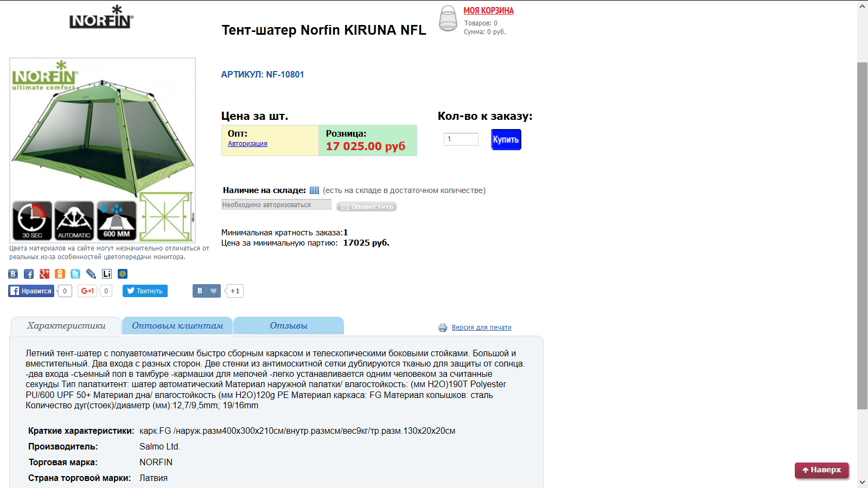Screen dimensions: 868x488
Task: Click the scrollbar down arrow
Action: coord(863,482)
